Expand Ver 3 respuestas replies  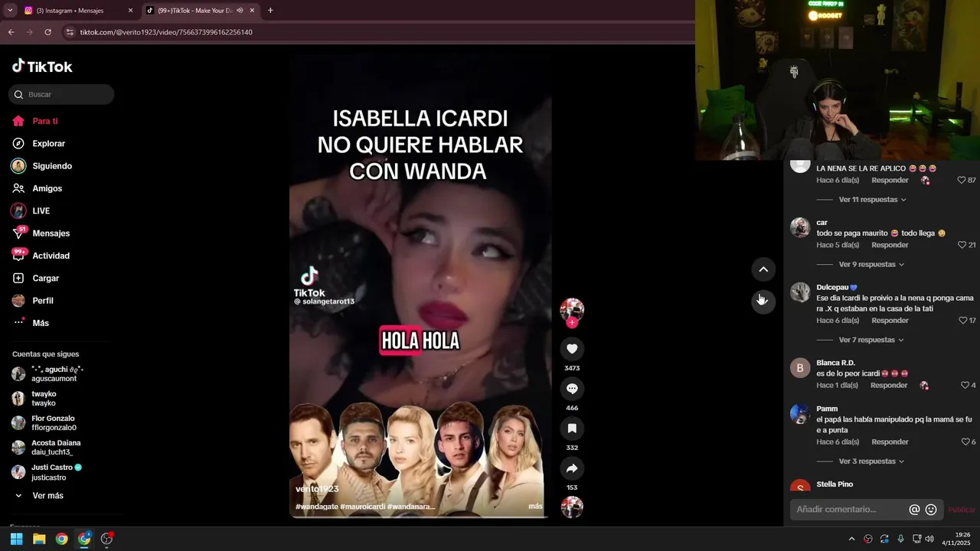coord(871,461)
